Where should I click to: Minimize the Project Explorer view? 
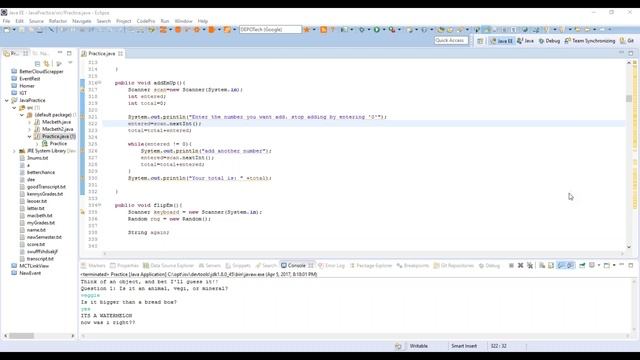(60, 53)
